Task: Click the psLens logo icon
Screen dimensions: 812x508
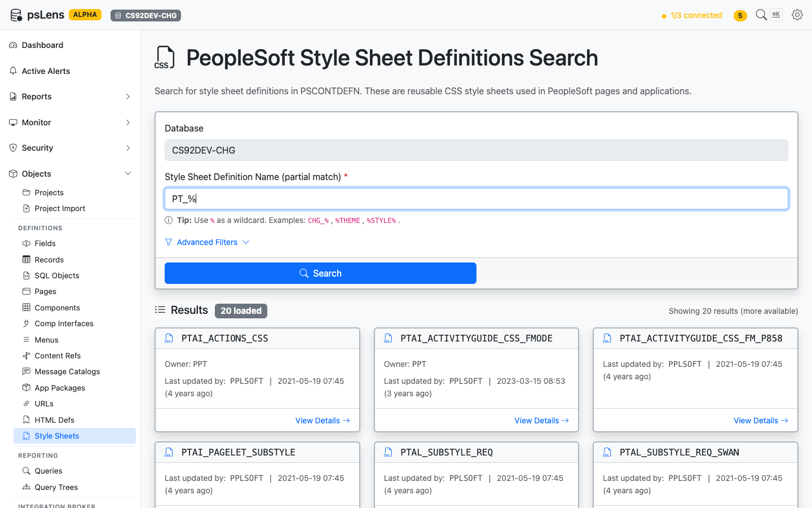Action: tap(16, 15)
